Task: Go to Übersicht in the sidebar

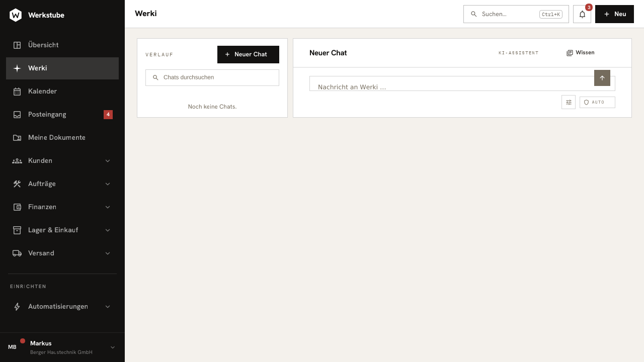Action: pos(62,45)
